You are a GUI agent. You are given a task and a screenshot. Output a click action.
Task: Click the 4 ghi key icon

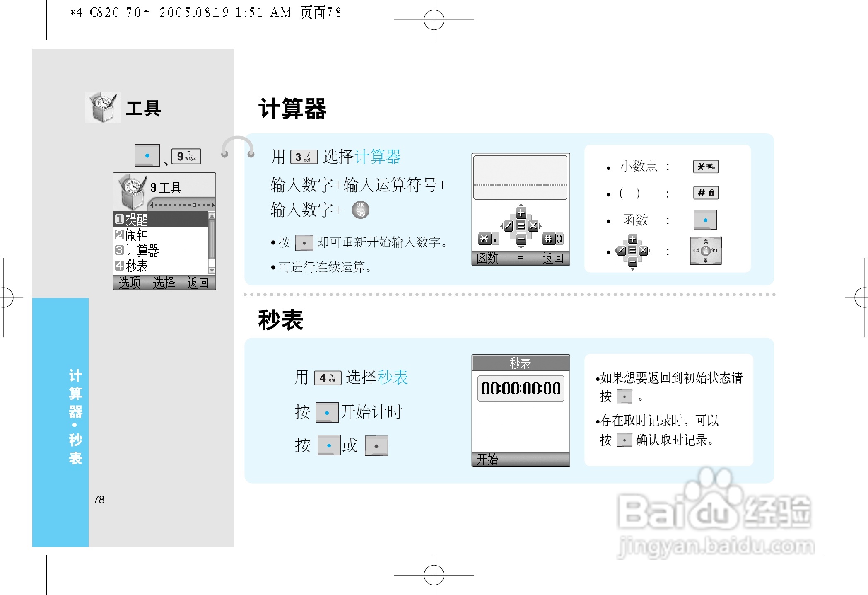coord(327,378)
